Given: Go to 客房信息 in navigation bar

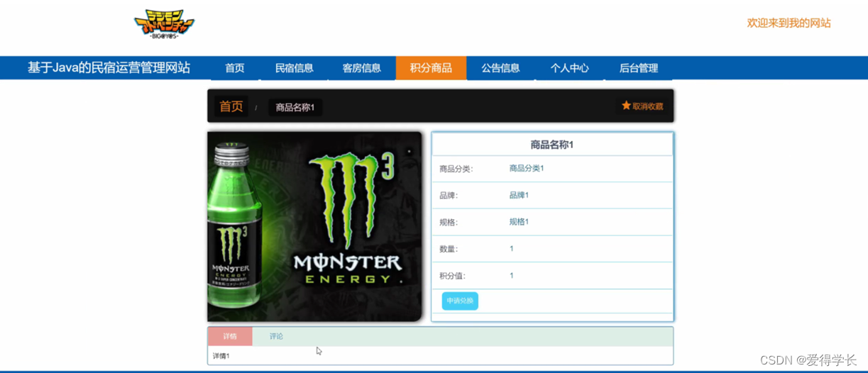Looking at the screenshot, I should [362, 68].
